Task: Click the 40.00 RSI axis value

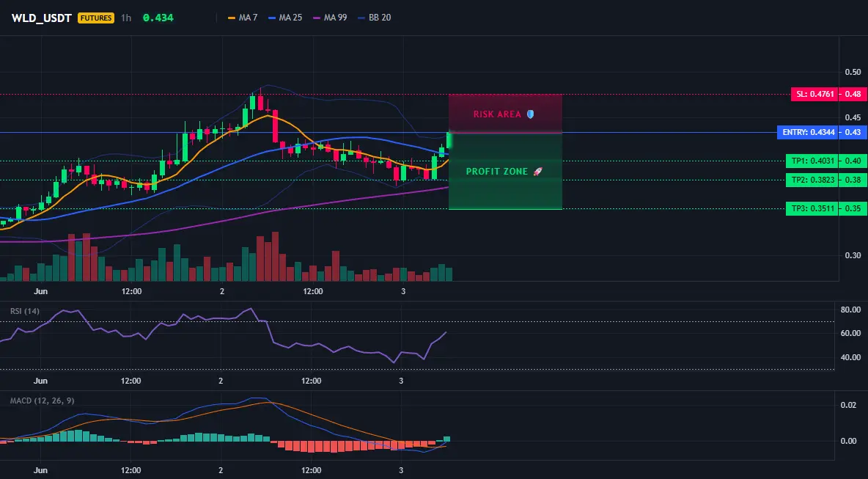Action: click(850, 357)
